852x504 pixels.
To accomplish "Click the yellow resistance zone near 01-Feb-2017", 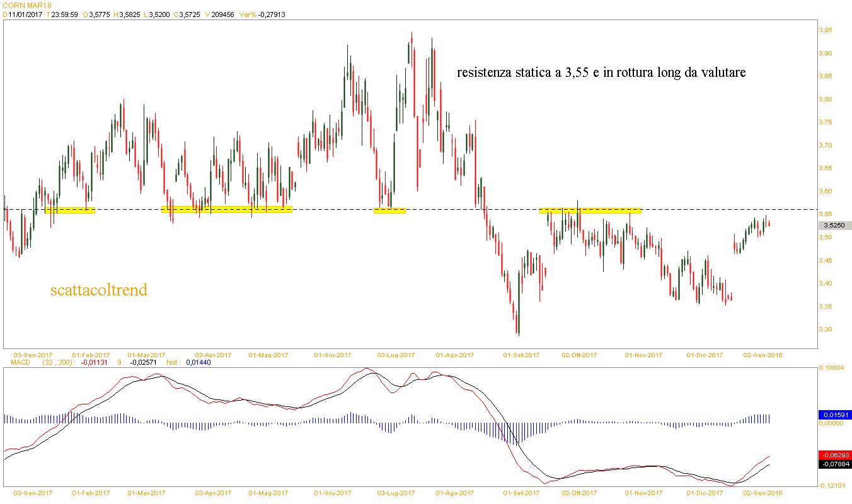I will click(x=70, y=210).
